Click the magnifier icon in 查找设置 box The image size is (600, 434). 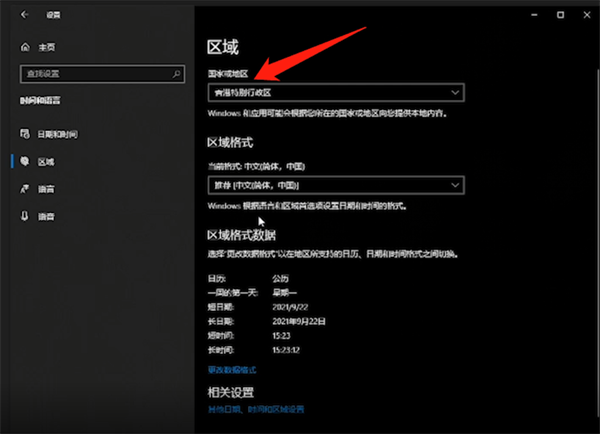pos(178,74)
